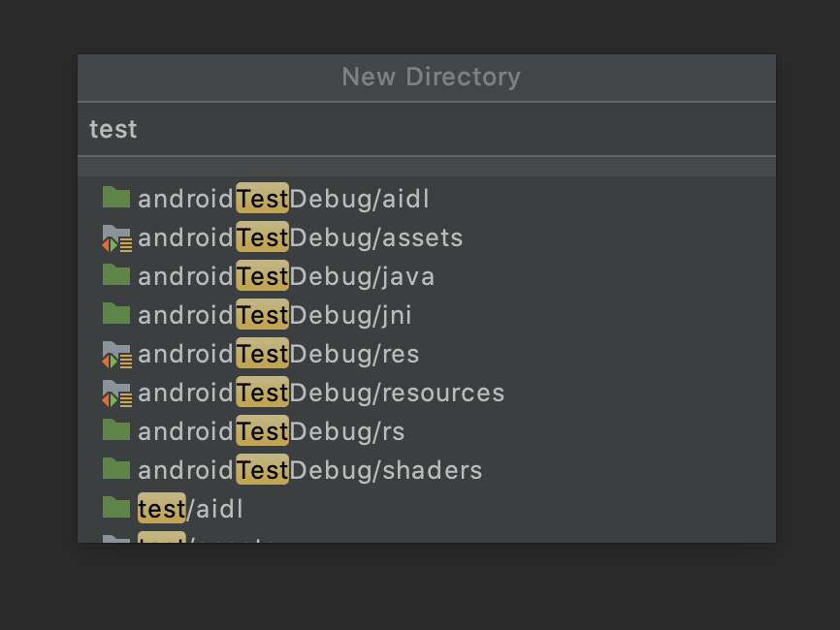Choose the androidTestDebug/java source folder
This screenshot has height=630, width=840.
tap(286, 276)
